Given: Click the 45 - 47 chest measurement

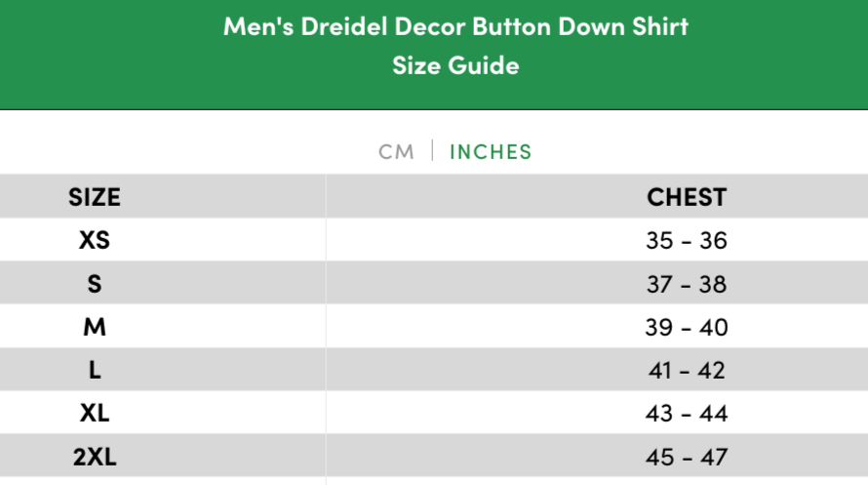Looking at the screenshot, I should coord(687,456).
